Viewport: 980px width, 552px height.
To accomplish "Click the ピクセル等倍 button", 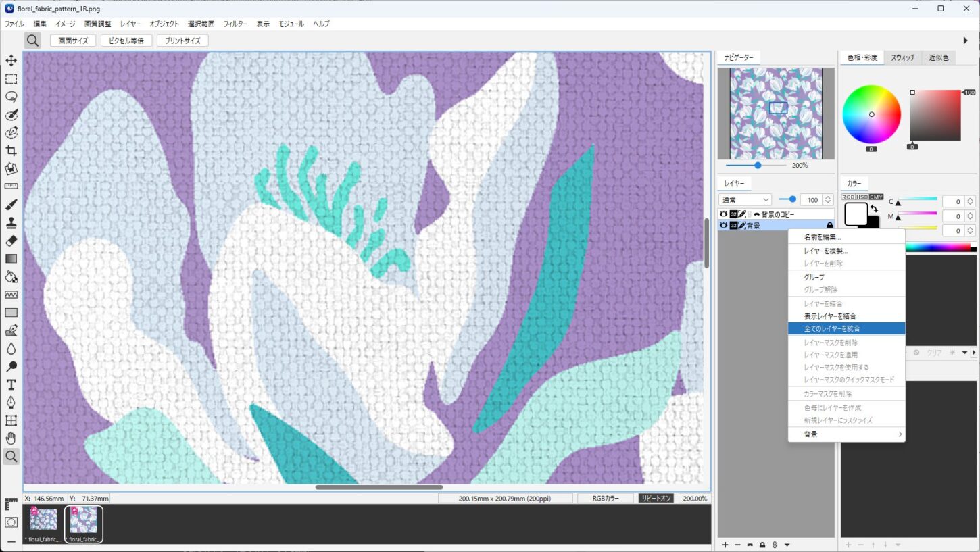I will [x=126, y=41].
